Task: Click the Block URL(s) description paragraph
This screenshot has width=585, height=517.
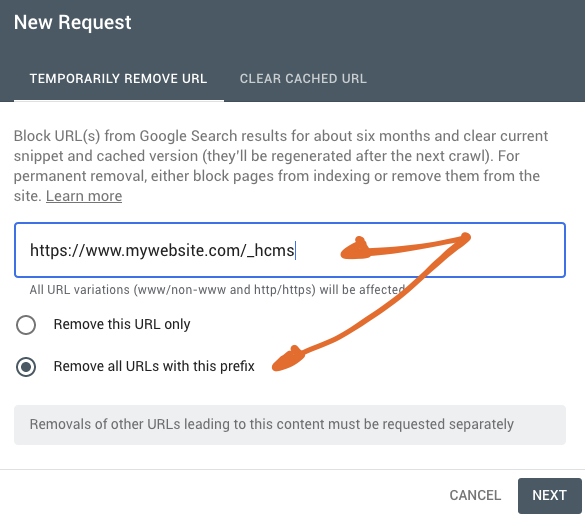Action: pyautogui.click(x=281, y=166)
